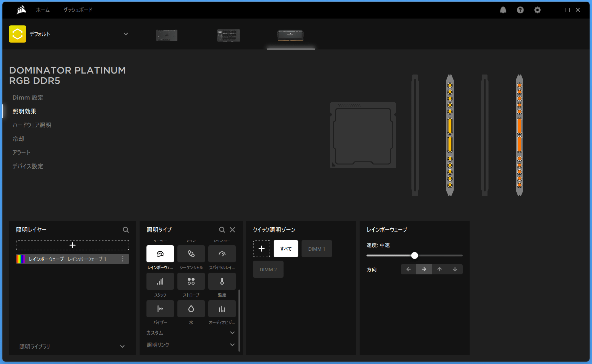Click the orange-lit DIMM module in preview

click(519, 135)
